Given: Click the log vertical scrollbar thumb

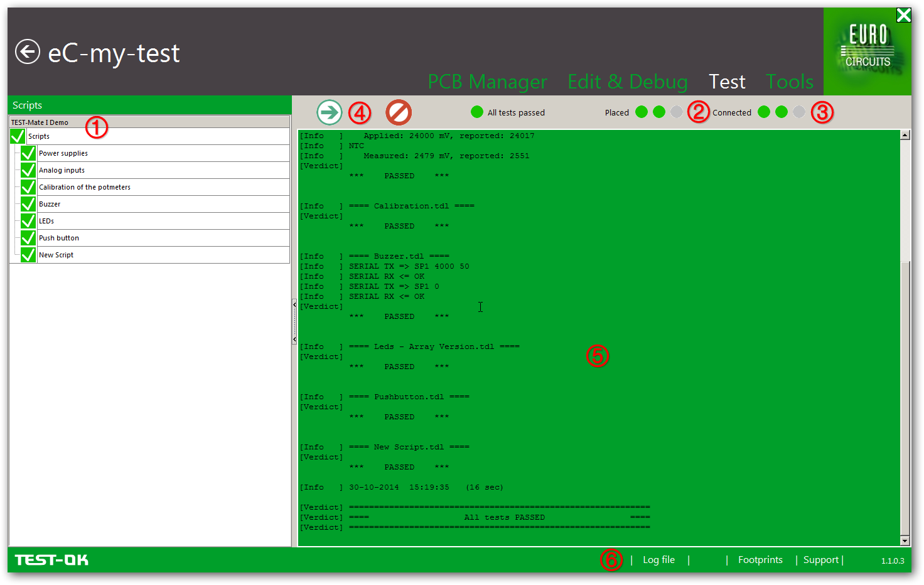Looking at the screenshot, I should (x=905, y=399).
